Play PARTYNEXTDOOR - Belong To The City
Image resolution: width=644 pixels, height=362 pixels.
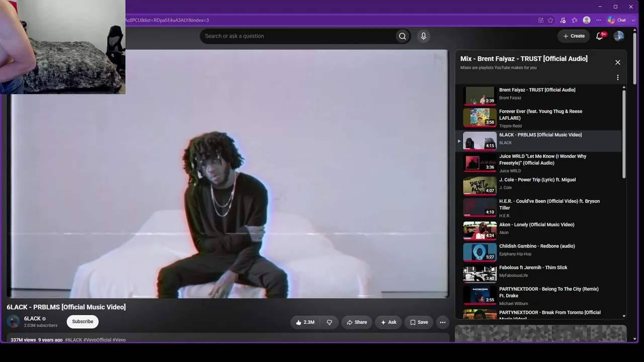pos(539,296)
